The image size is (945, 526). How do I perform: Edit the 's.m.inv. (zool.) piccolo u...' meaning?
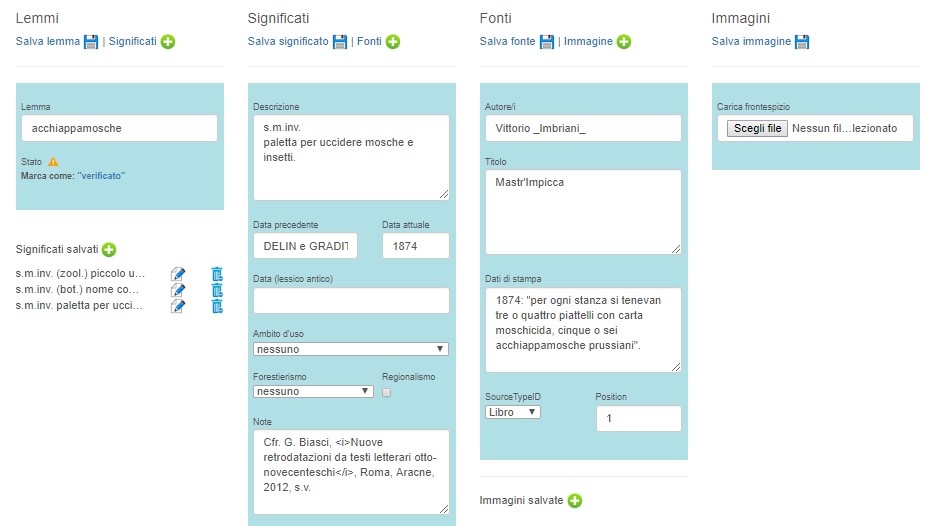click(x=178, y=274)
